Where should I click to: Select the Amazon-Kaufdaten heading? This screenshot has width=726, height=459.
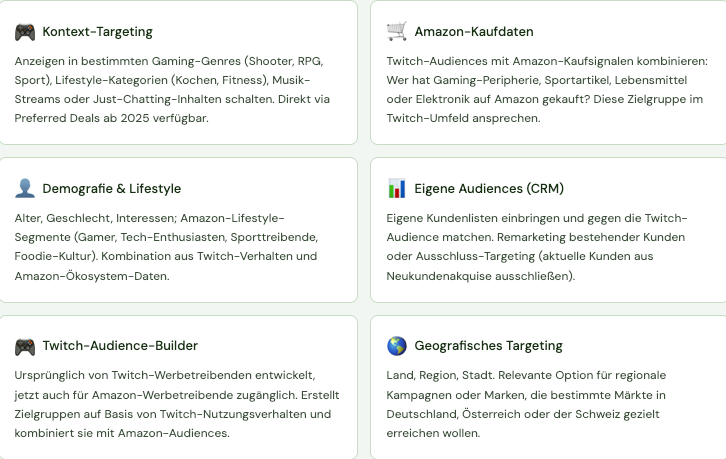474,31
